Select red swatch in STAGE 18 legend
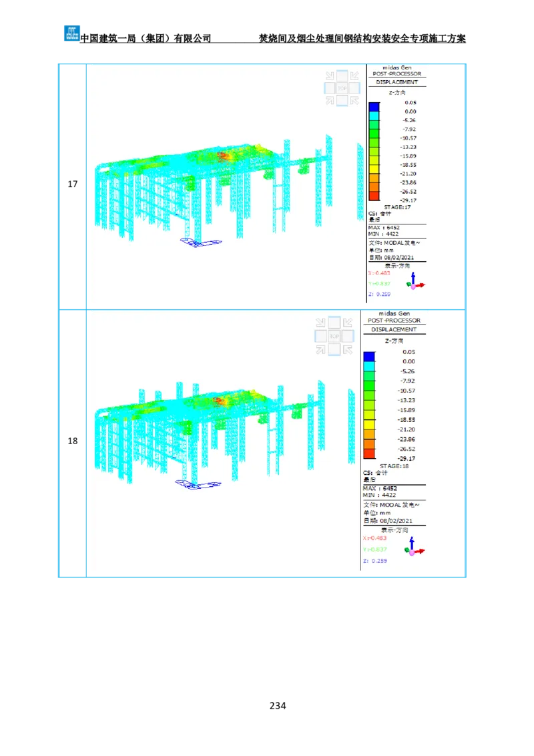Image resolution: width=534 pixels, height=756 pixels. pyautogui.click(x=369, y=454)
